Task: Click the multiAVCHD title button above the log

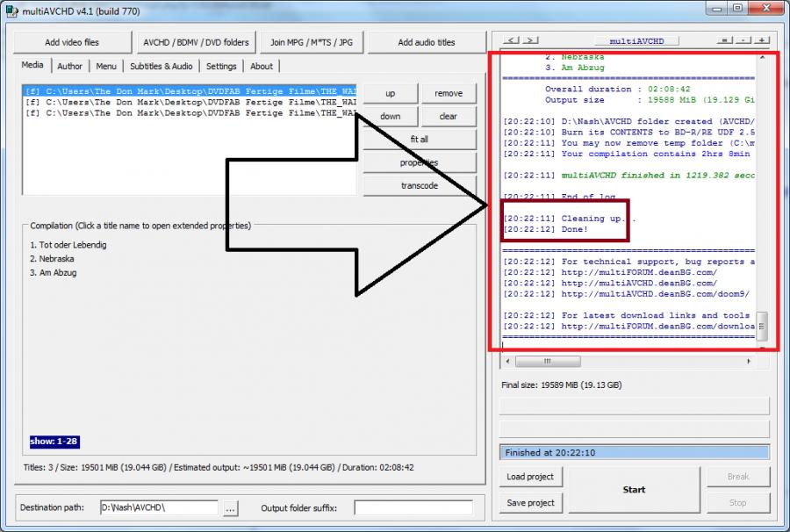Action: point(636,40)
